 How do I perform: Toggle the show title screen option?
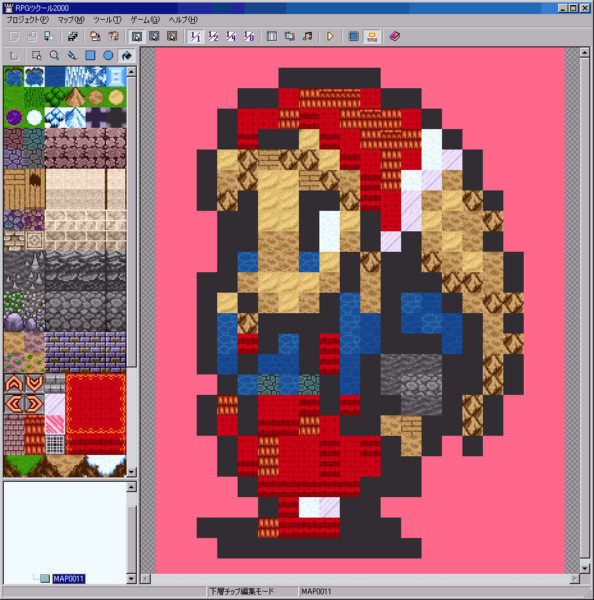coord(372,36)
